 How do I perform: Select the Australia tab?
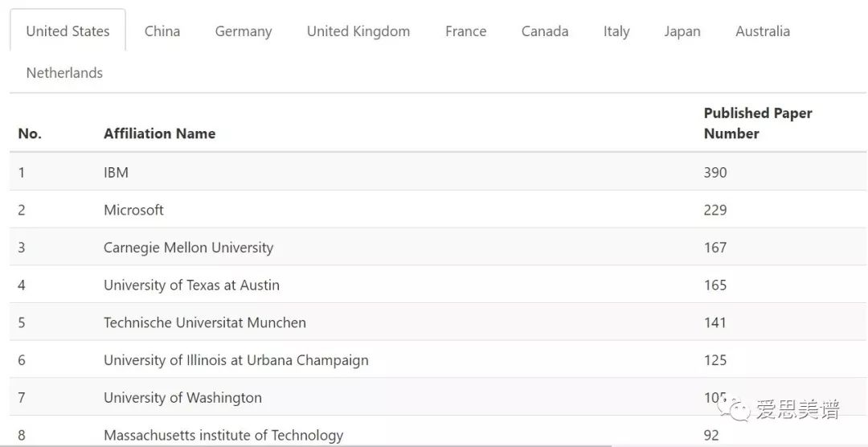[x=763, y=31]
